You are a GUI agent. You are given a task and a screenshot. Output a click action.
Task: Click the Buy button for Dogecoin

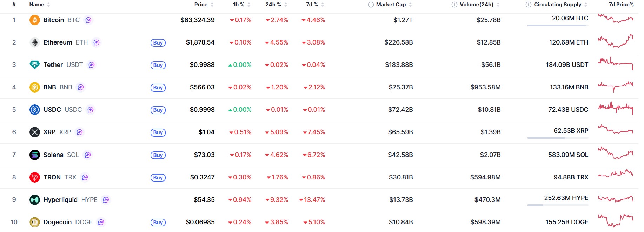point(158,223)
